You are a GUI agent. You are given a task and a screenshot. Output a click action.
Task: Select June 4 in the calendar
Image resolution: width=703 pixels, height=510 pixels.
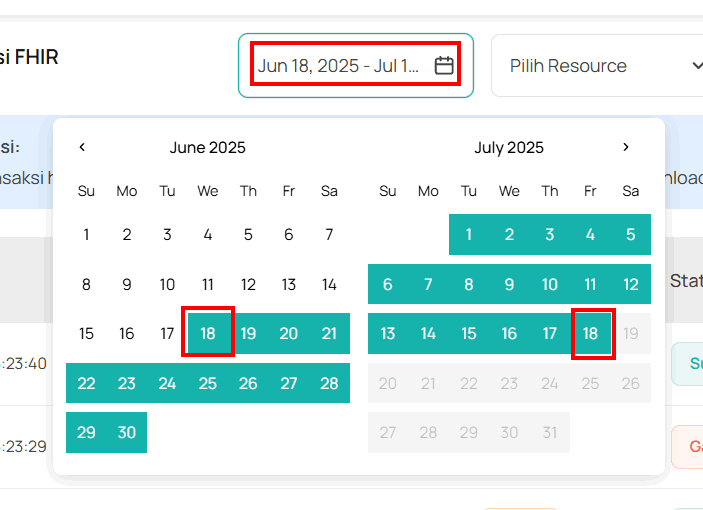tap(208, 235)
